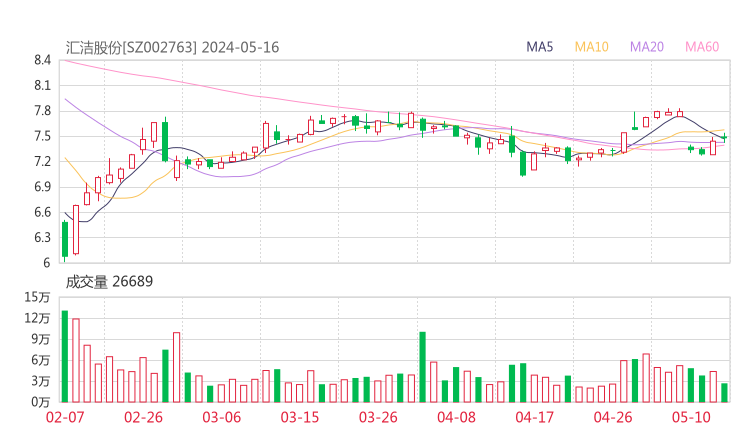The height and width of the screenshot is (440, 740).
Task: Select the MA10 legend label
Action: [591, 47]
